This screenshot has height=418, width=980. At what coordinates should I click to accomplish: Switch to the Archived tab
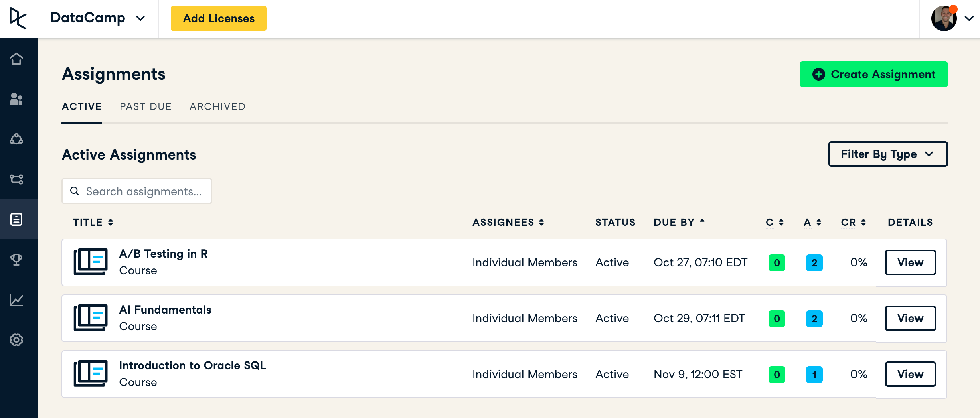[217, 106]
